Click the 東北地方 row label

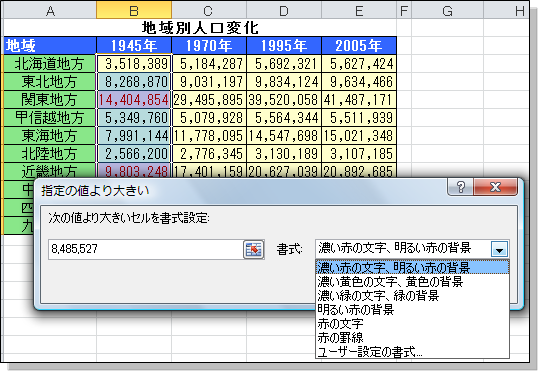pyautogui.click(x=50, y=82)
